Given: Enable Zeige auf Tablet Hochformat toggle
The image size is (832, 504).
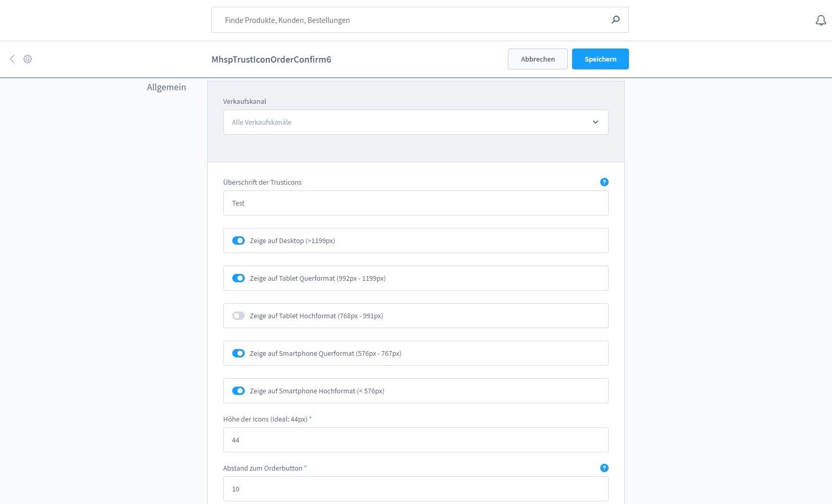Looking at the screenshot, I should (238, 316).
